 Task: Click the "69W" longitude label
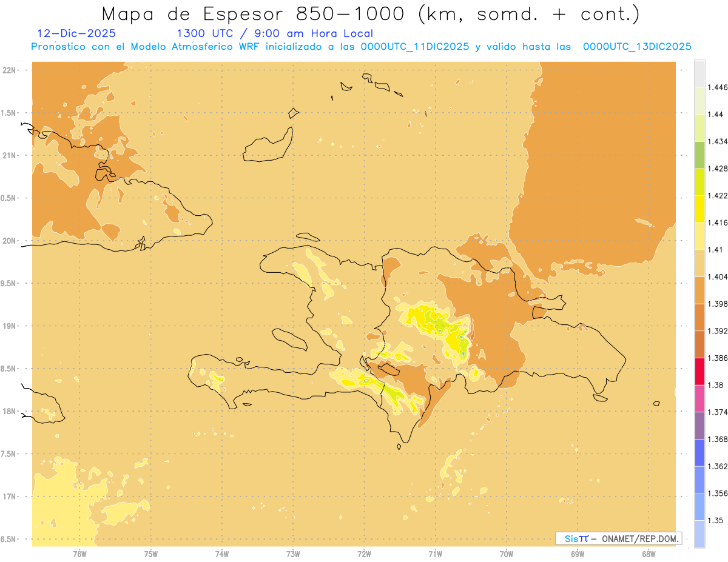pos(578,554)
